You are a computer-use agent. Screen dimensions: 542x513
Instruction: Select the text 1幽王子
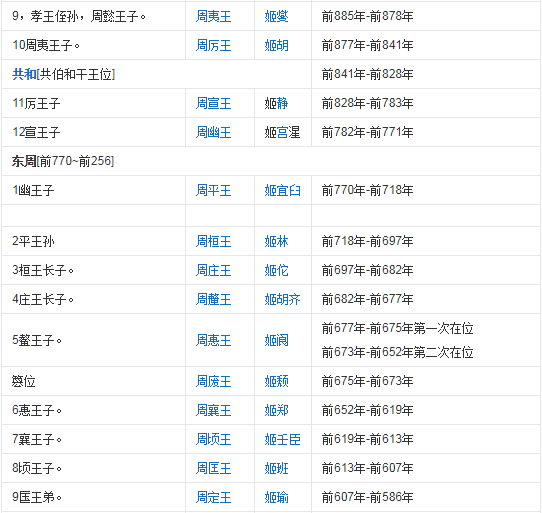point(33,190)
